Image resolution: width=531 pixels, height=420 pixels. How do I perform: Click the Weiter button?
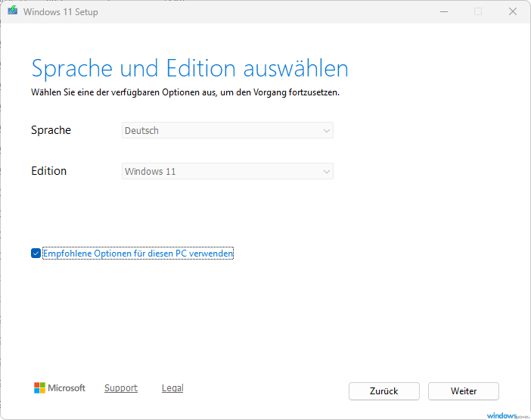(x=463, y=391)
